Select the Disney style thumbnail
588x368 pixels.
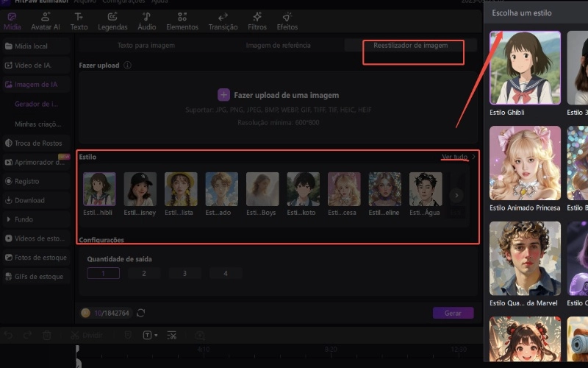tap(140, 189)
